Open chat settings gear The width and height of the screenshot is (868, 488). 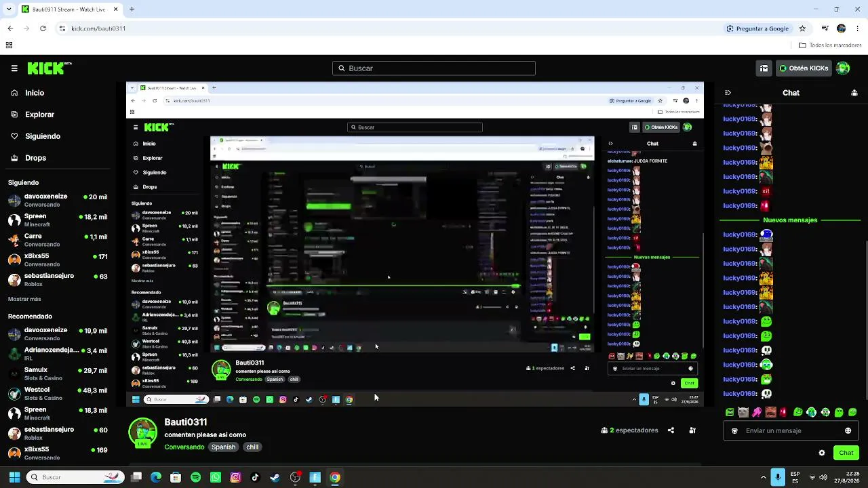822,453
